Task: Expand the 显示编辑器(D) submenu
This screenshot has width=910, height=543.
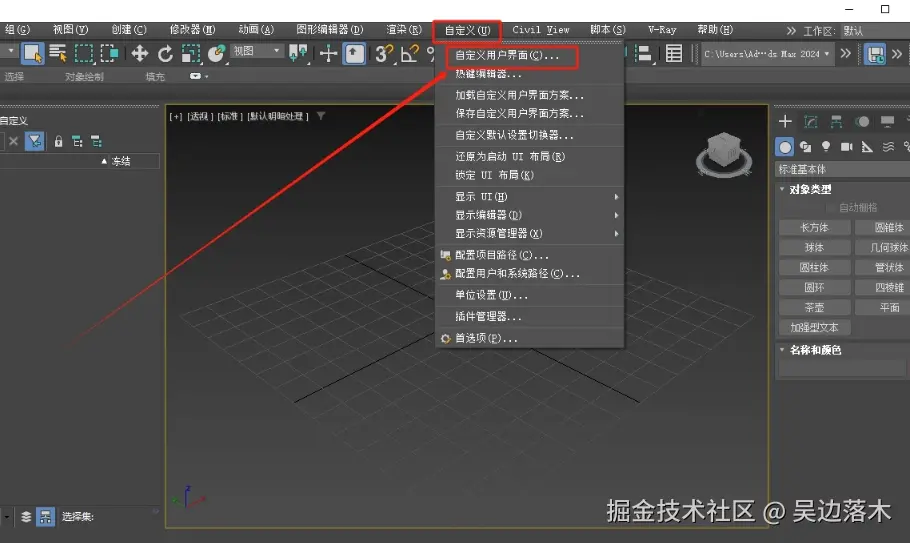Action: (x=529, y=215)
